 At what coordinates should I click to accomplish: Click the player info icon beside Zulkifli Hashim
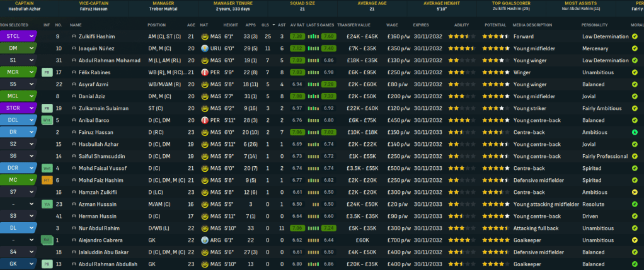click(74, 37)
